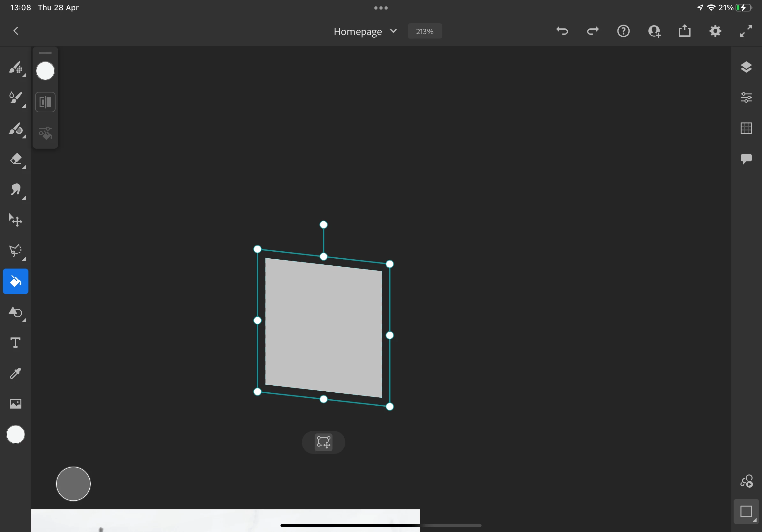Toggle the touch shortcut circle
Image resolution: width=762 pixels, height=532 pixels.
(73, 484)
